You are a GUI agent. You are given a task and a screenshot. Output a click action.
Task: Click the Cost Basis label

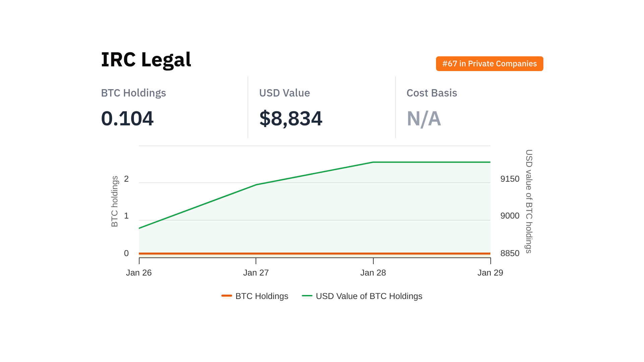tap(432, 93)
